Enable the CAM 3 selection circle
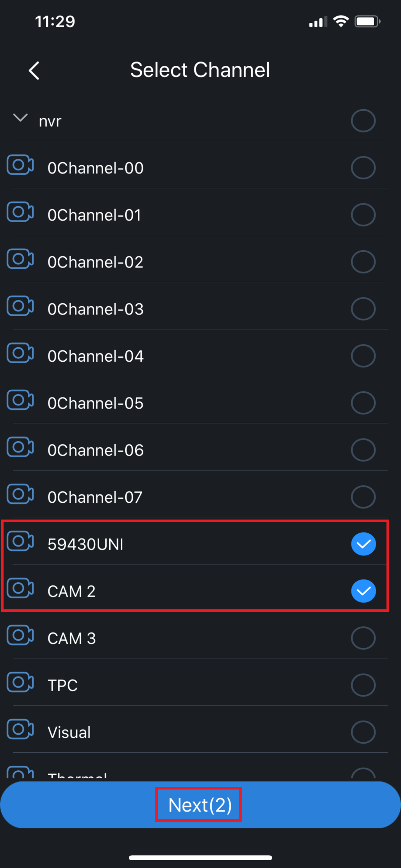Viewport: 401px width, 868px height. click(x=363, y=638)
